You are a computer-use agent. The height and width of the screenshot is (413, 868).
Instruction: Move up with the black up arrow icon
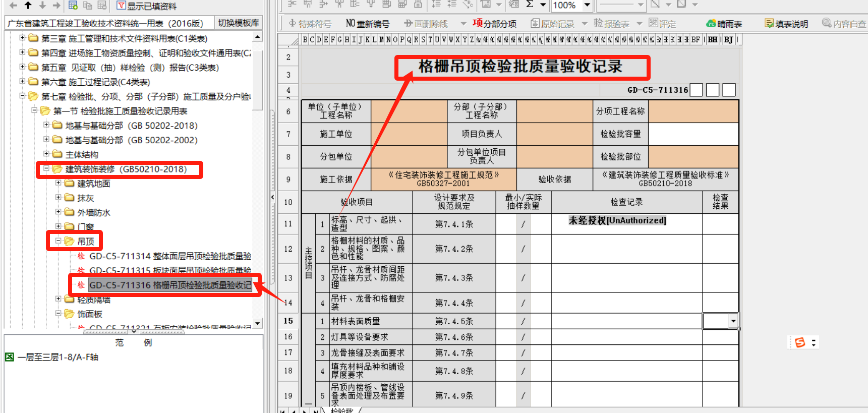pyautogui.click(x=28, y=5)
